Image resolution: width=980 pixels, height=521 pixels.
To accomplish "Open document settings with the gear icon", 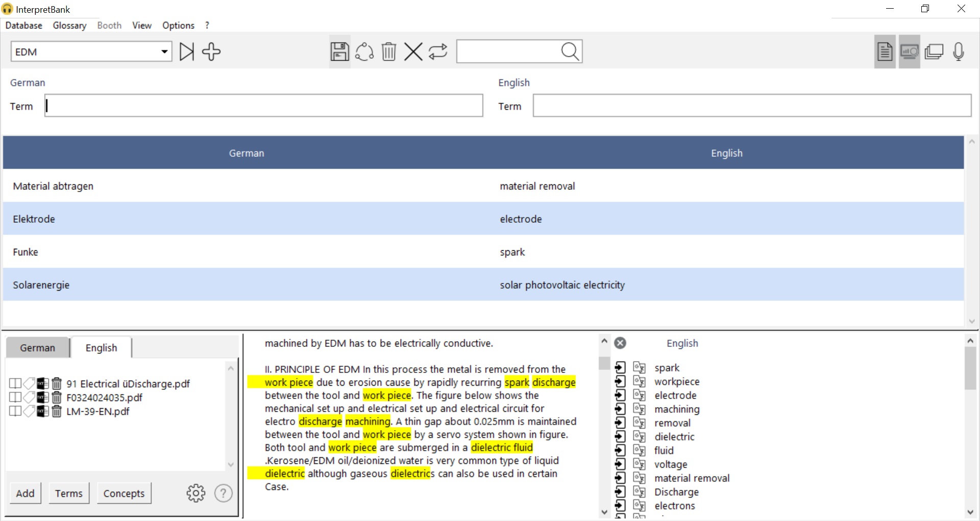I will (x=195, y=493).
